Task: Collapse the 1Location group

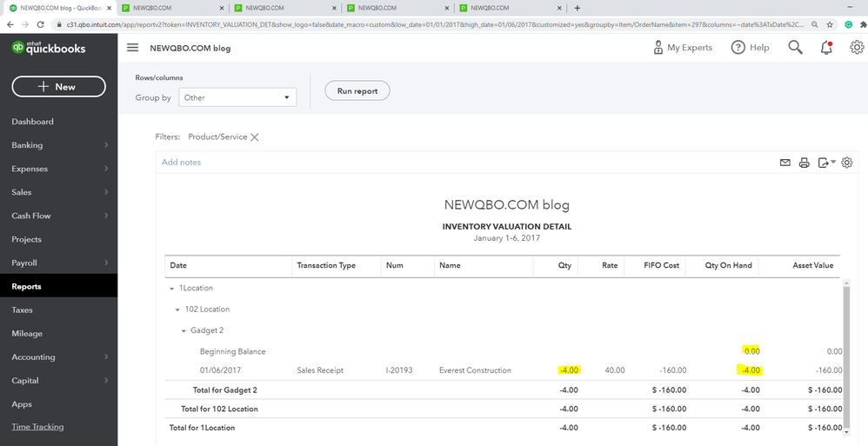Action: (172, 289)
